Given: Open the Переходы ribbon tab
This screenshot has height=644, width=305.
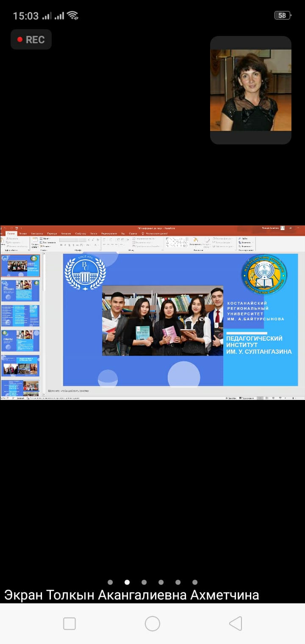Looking at the screenshot, I should [x=52, y=233].
